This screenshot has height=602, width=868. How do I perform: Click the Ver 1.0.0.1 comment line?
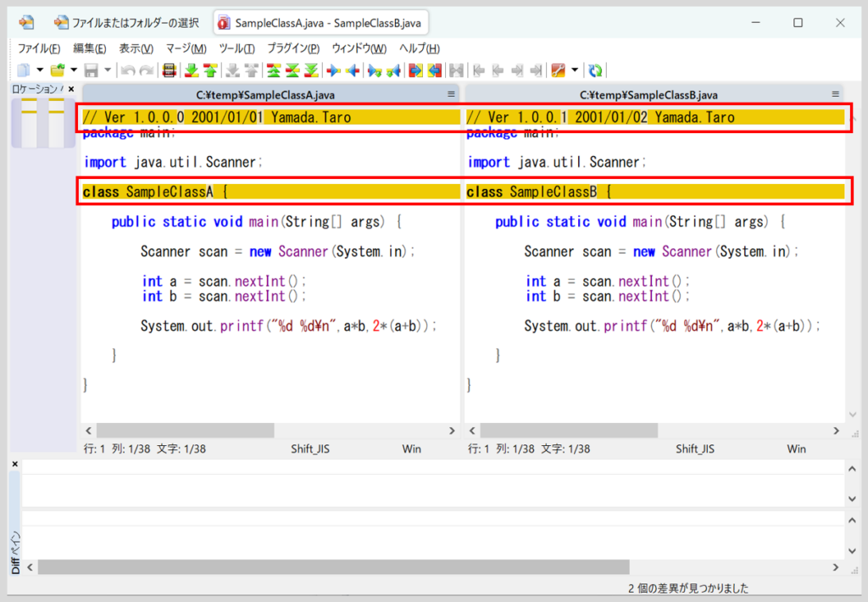click(x=655, y=117)
